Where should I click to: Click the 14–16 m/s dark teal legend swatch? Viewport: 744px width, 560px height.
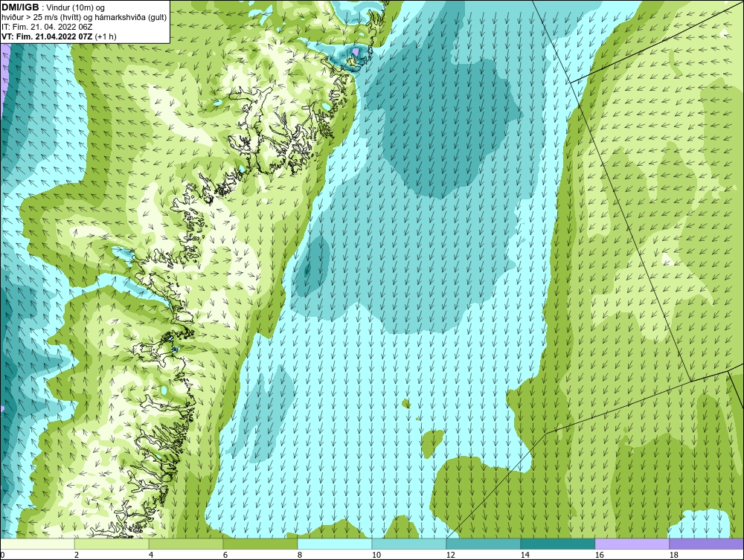(x=558, y=544)
